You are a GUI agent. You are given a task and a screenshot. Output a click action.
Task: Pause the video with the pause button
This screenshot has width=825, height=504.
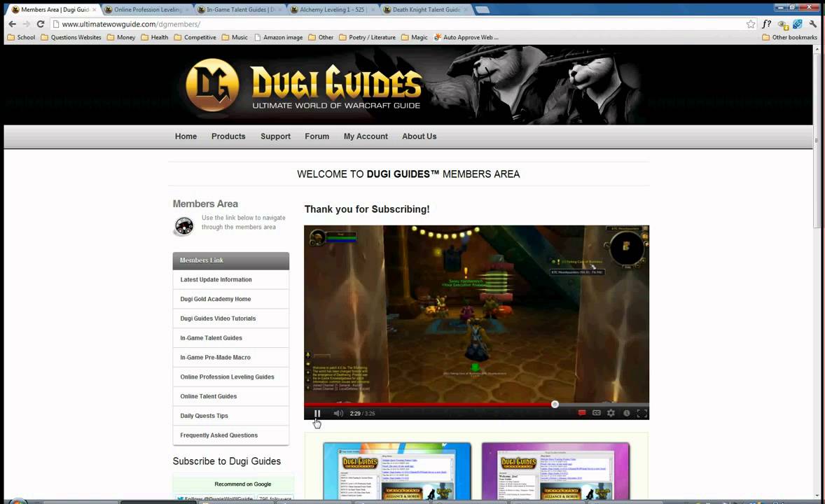pos(317,414)
